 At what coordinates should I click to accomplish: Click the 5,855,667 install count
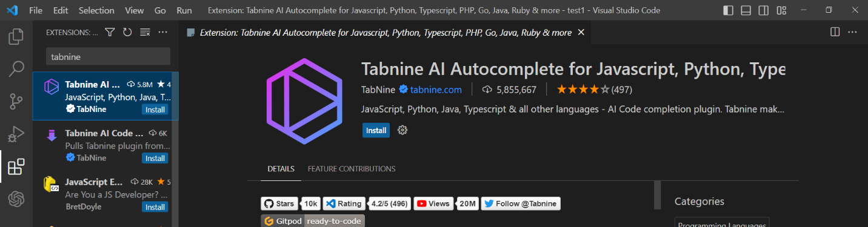[x=509, y=90]
